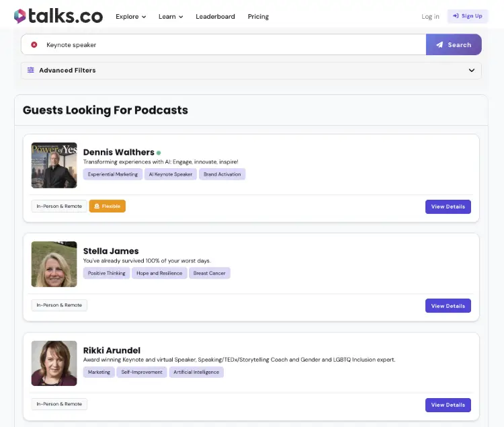Select Brand Activation tag

point(222,174)
